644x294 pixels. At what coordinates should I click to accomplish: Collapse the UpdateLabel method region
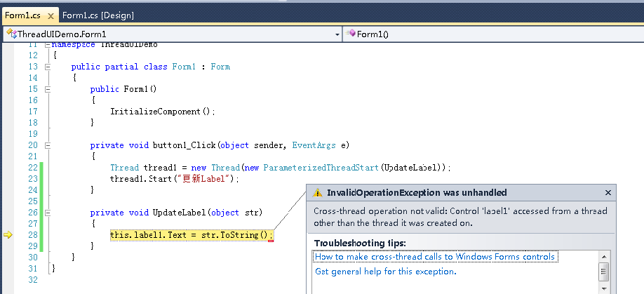[47, 213]
